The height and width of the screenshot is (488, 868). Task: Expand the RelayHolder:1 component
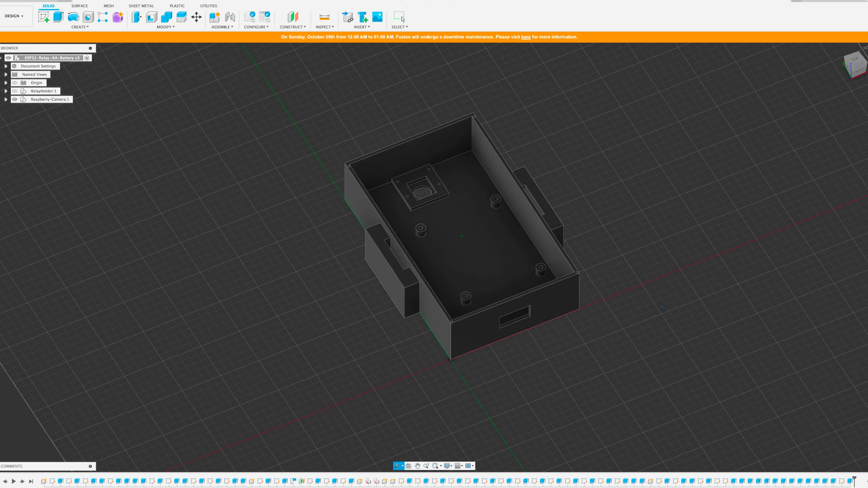coord(5,90)
